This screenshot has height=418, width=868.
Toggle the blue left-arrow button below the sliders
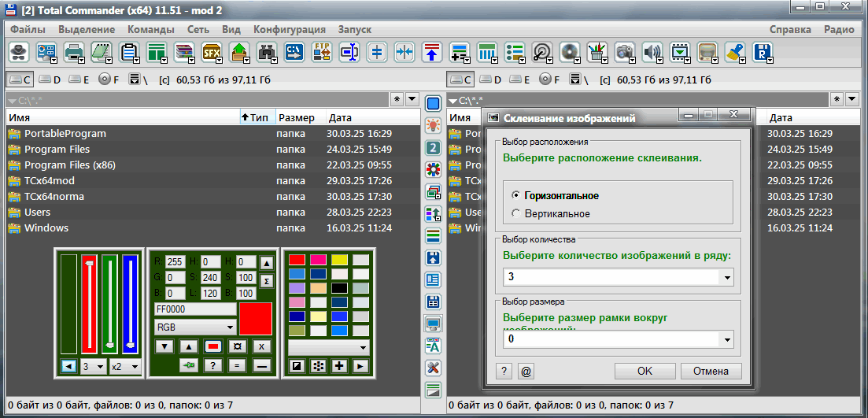[68, 367]
